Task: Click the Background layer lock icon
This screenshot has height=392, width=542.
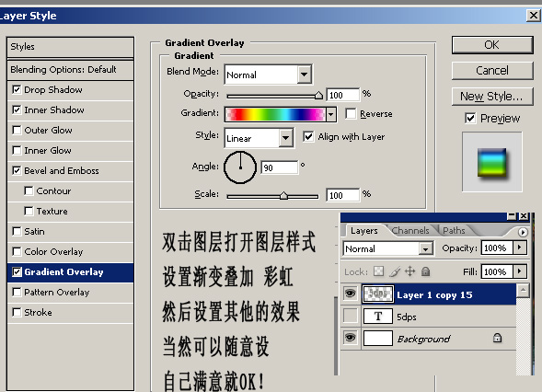Action: pos(498,338)
